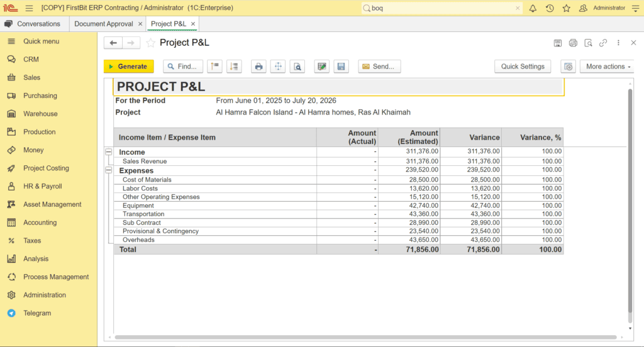Open Quick menu in sidebar

[x=48, y=41]
